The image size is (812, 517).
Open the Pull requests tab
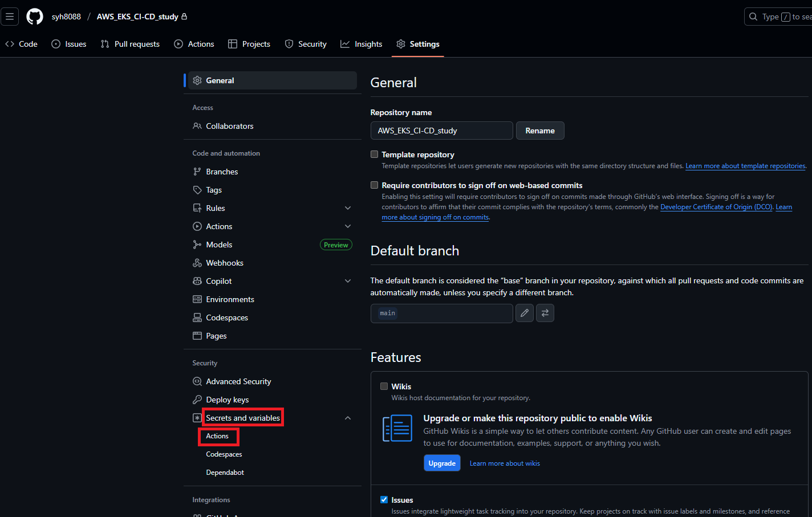[x=130, y=44]
